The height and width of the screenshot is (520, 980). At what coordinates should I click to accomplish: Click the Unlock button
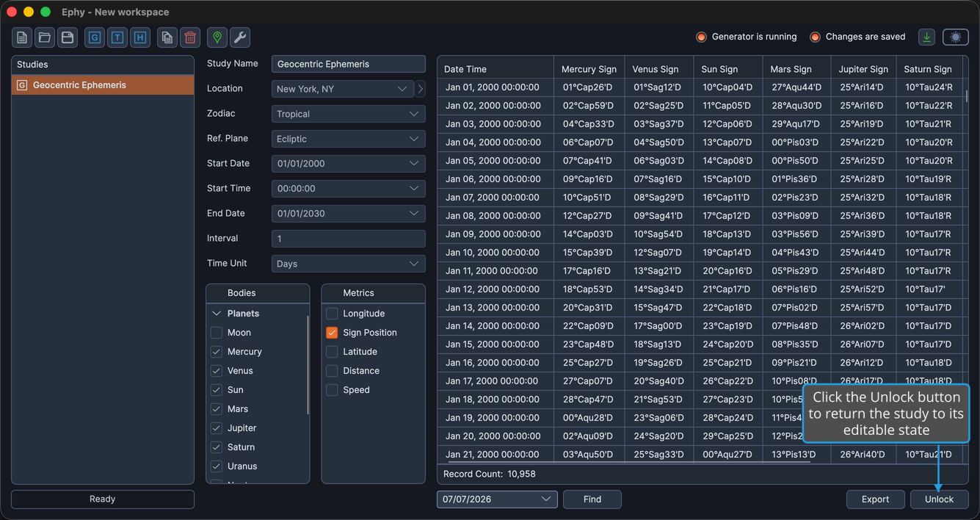point(939,499)
